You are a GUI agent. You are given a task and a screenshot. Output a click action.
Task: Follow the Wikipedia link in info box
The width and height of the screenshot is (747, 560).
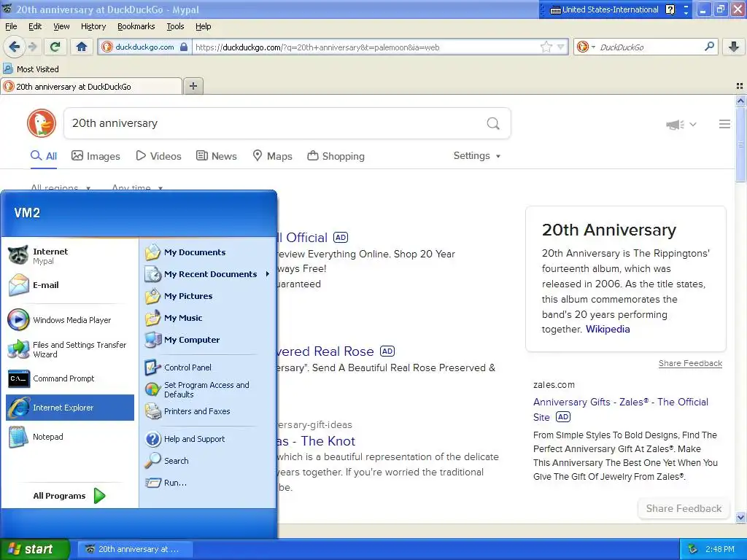pyautogui.click(x=608, y=329)
